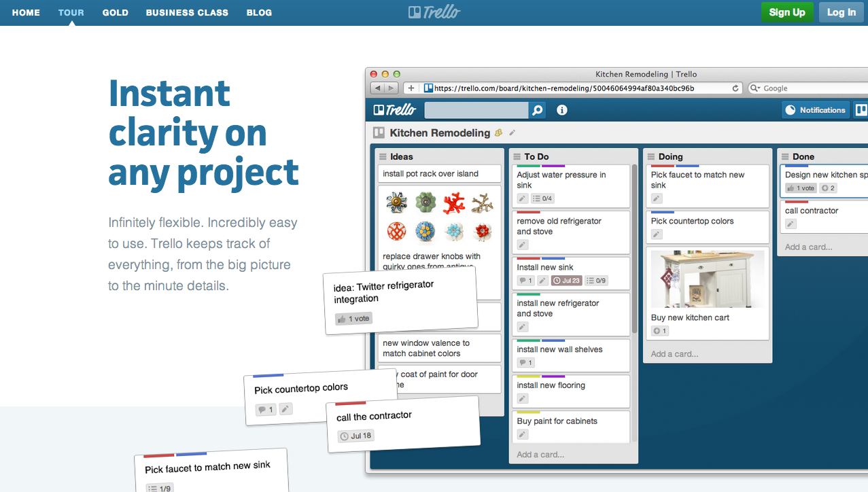
Task: Click yellow label on Buy paint for cabinets
Action: tap(528, 412)
